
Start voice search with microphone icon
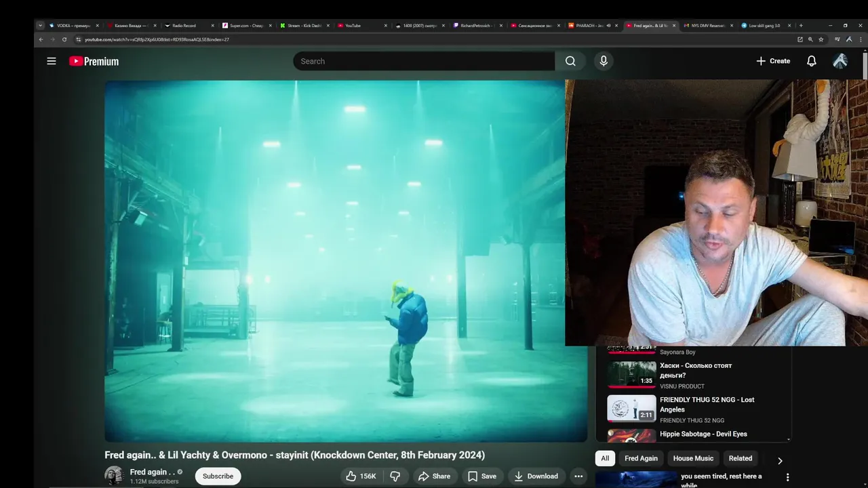604,61
